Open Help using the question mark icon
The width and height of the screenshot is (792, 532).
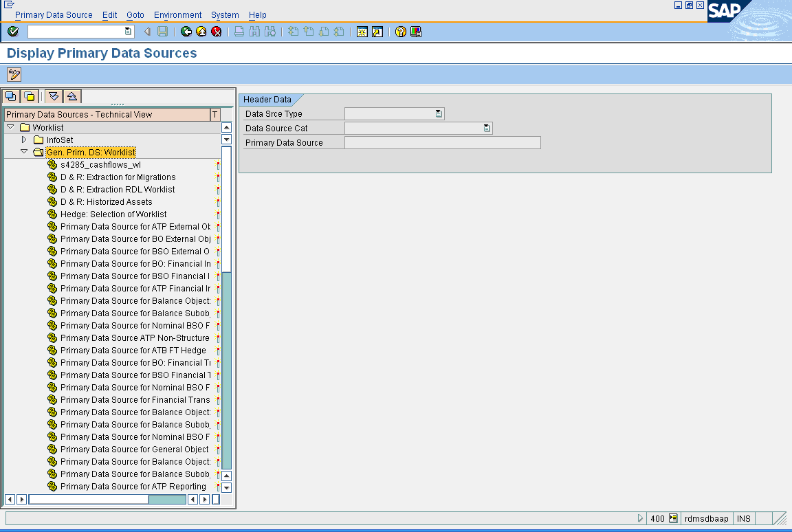point(400,31)
